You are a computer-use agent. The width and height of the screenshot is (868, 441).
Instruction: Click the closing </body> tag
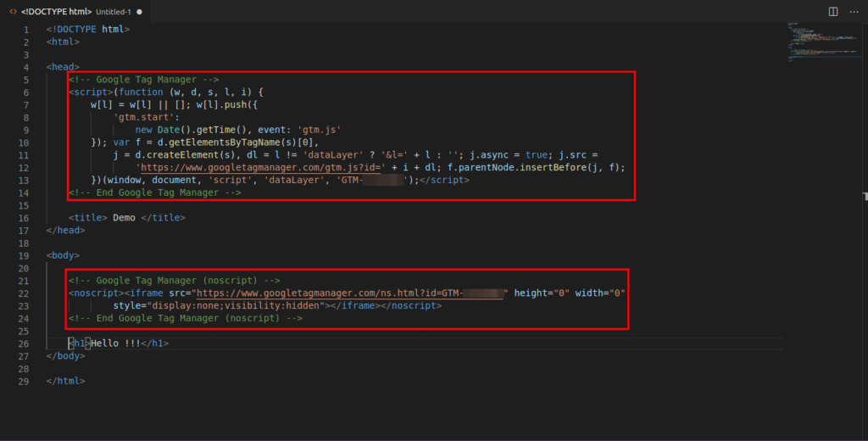[x=66, y=355]
